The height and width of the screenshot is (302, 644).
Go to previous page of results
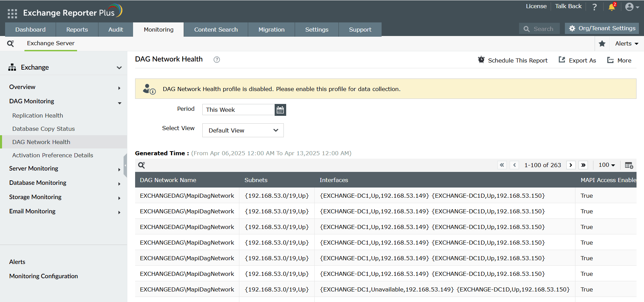pos(514,165)
